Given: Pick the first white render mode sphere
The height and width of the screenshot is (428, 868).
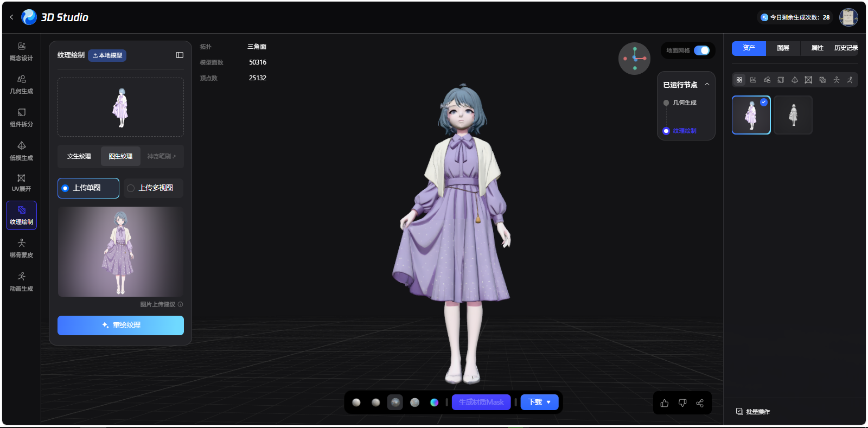Looking at the screenshot, I should (356, 403).
